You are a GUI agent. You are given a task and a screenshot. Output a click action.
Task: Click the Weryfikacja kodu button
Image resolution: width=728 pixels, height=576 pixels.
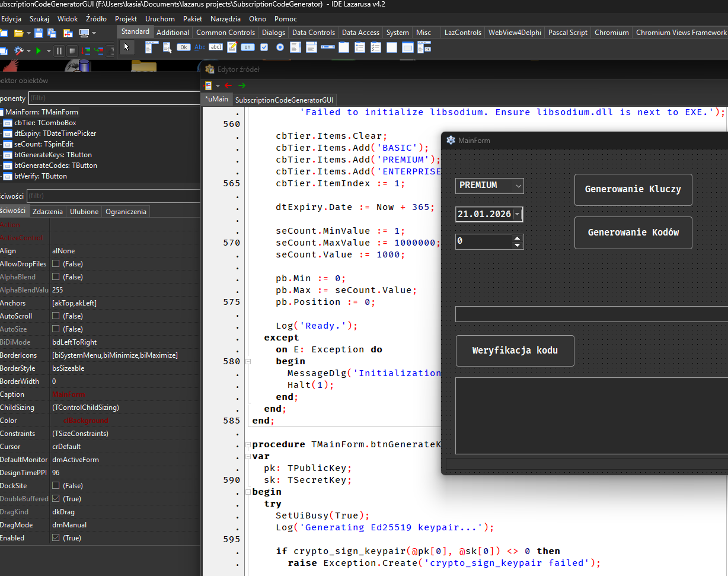(x=515, y=350)
